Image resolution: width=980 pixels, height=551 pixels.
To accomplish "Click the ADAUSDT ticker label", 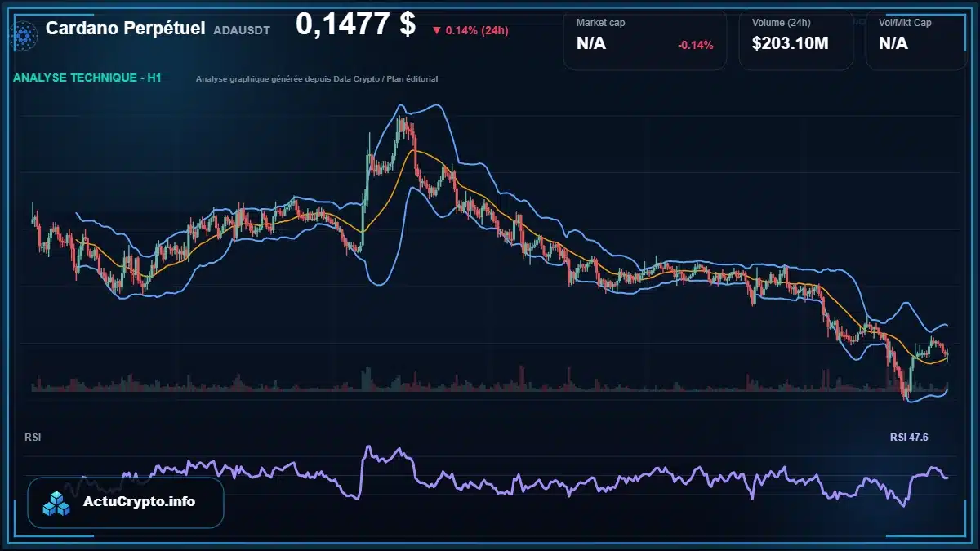I will [242, 30].
